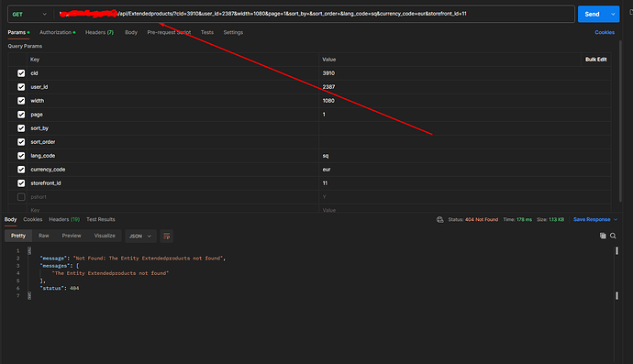Open the Pre-request Script tab

(169, 32)
